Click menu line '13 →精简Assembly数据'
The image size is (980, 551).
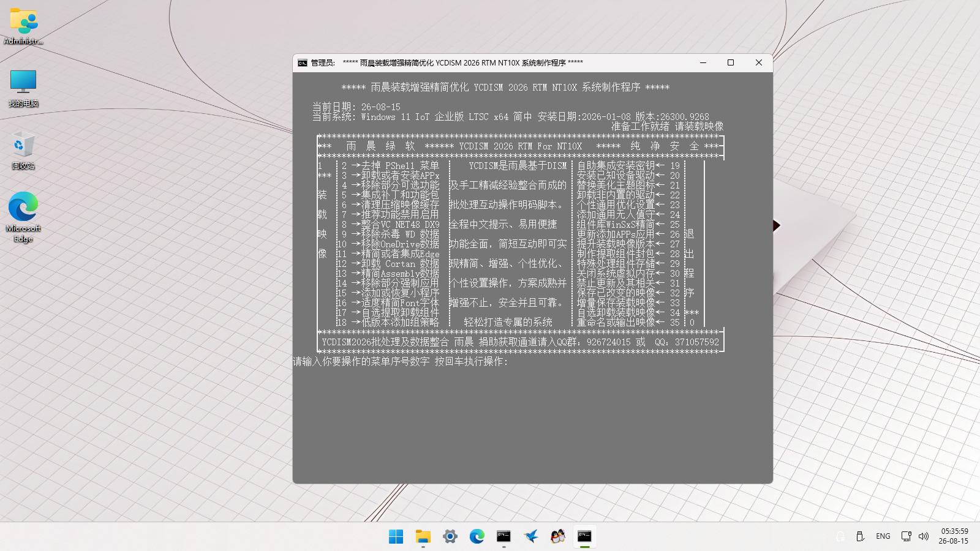(388, 274)
